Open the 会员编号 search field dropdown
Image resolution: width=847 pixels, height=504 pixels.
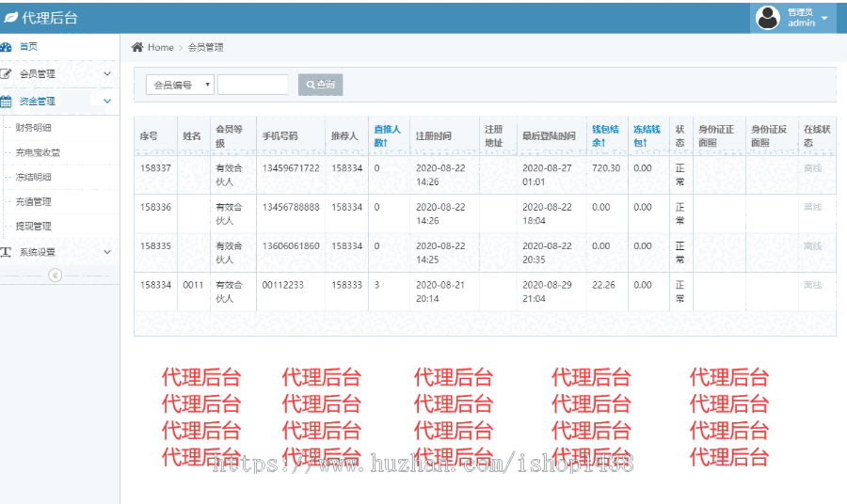point(180,85)
